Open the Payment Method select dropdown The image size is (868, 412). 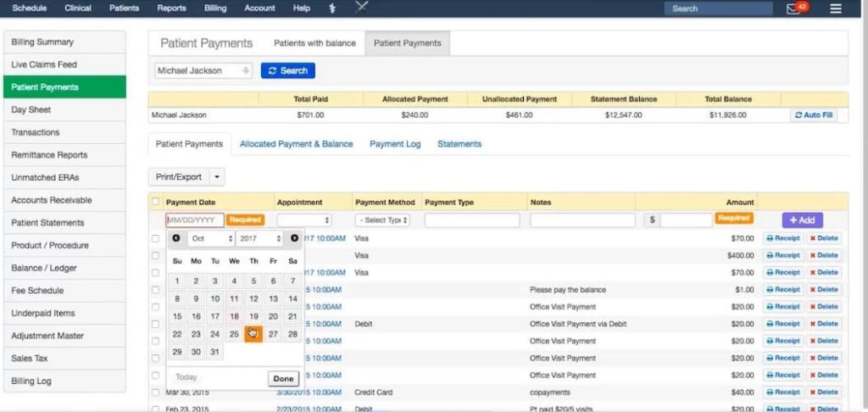click(383, 220)
